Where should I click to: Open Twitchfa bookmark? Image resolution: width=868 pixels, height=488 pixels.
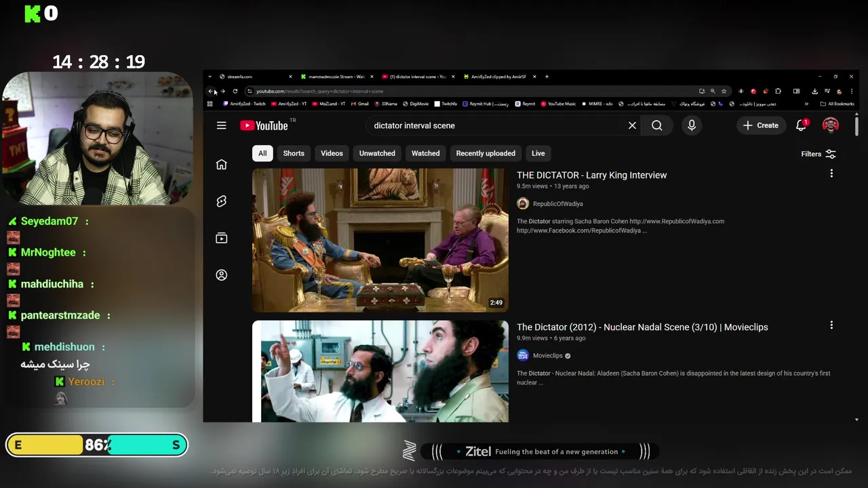click(446, 104)
